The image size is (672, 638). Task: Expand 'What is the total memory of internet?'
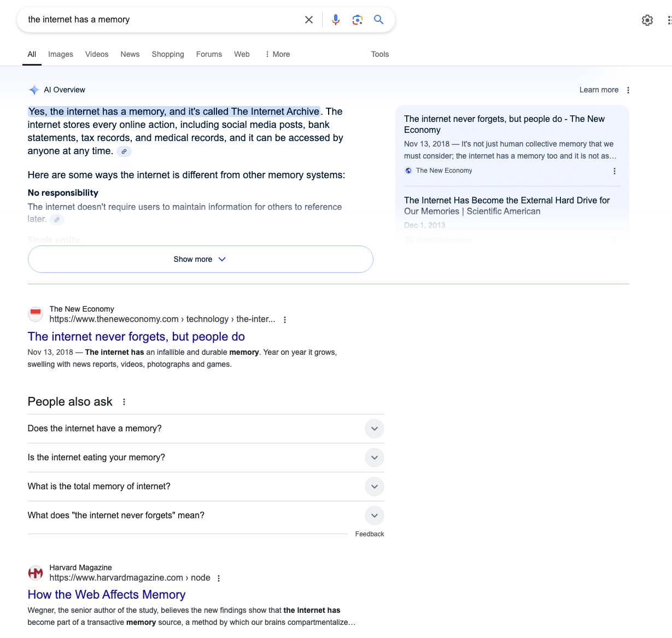coord(206,487)
